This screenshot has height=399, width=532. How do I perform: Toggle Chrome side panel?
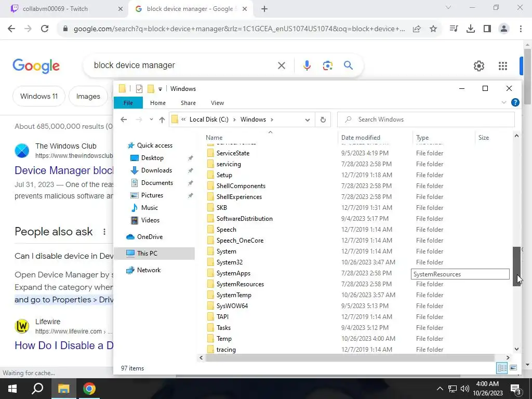487,29
